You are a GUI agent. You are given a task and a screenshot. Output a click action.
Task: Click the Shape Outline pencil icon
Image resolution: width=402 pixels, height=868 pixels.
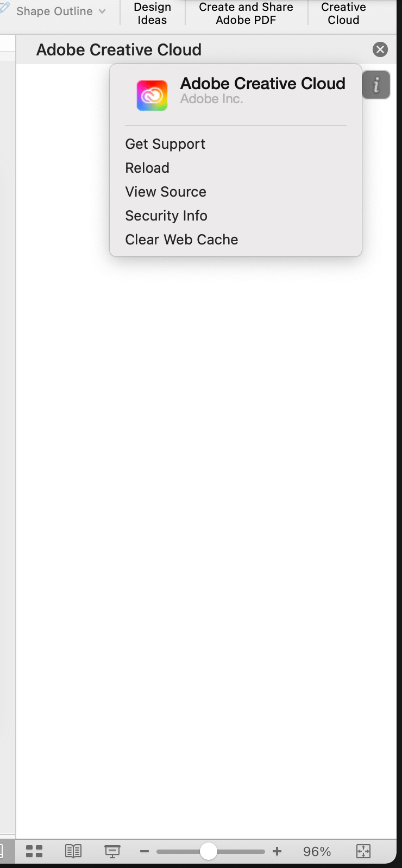(5, 8)
